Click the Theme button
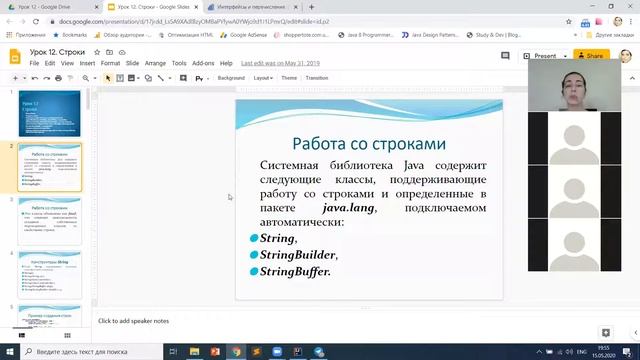This screenshot has width=640, height=360. click(x=289, y=78)
